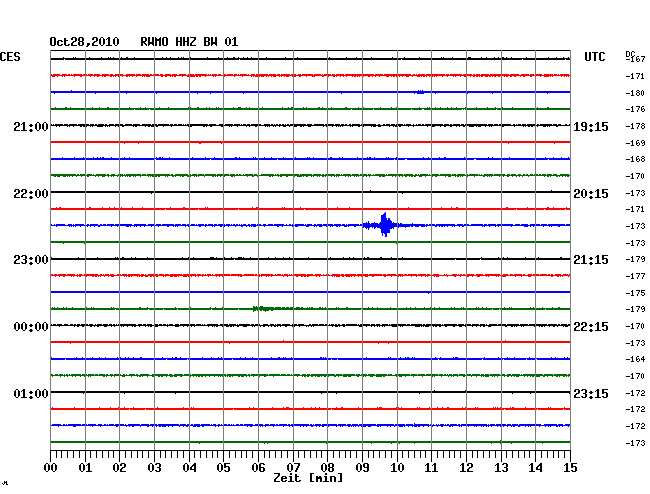
Task: Click the DC offset value -164
Action: 635,359
